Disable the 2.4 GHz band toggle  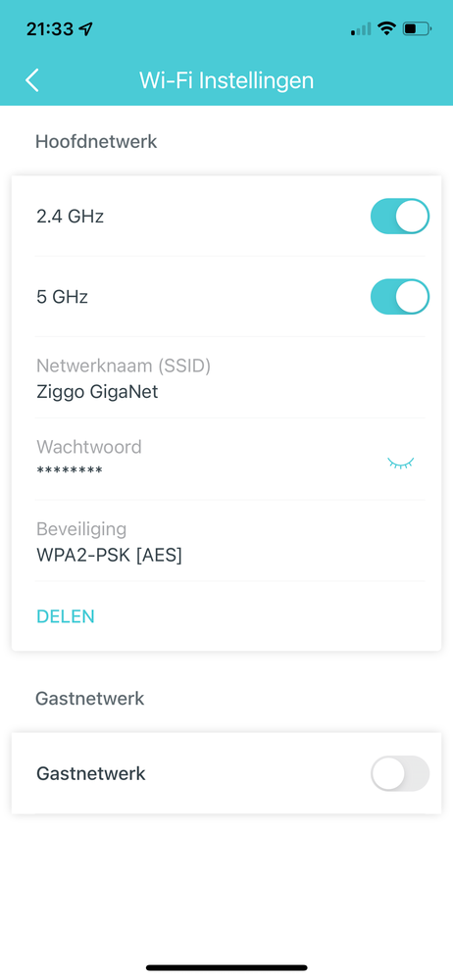(400, 217)
